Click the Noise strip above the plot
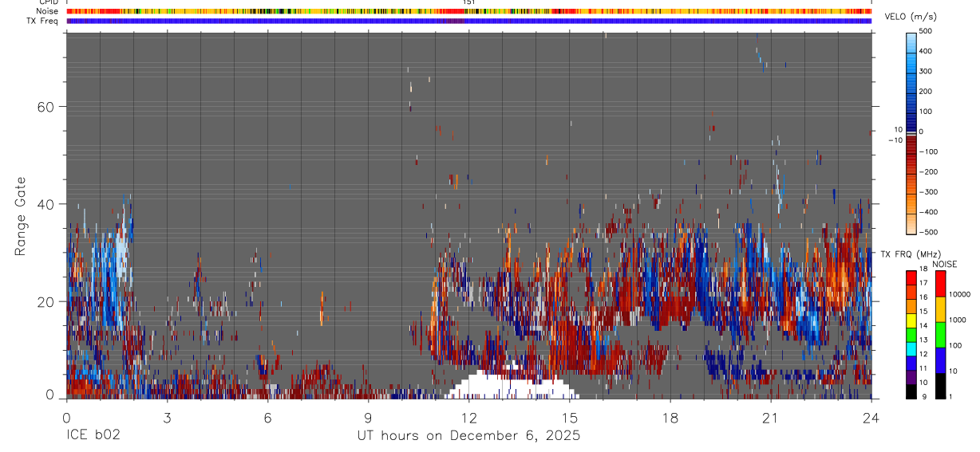The width and height of the screenshot is (980, 452). (469, 11)
